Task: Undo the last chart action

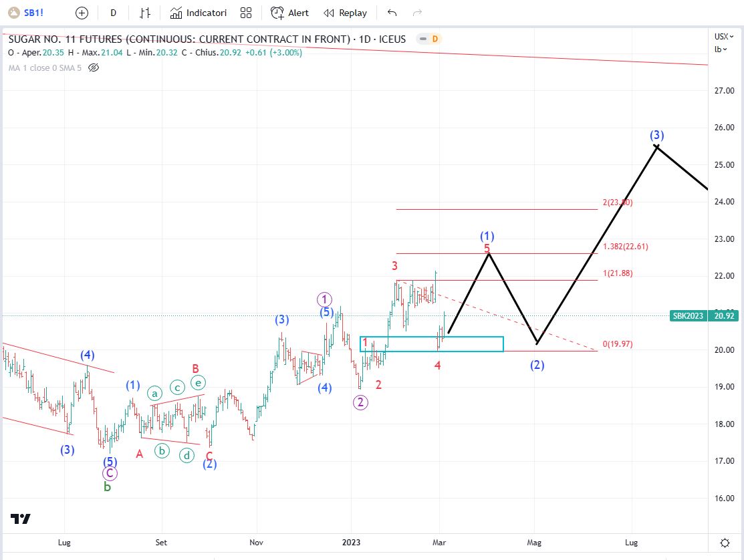Action: (x=392, y=13)
